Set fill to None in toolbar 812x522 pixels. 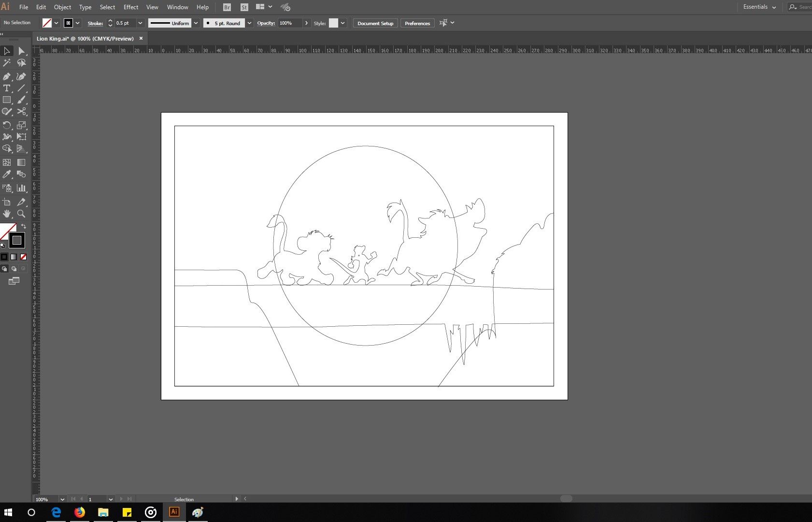click(x=23, y=257)
